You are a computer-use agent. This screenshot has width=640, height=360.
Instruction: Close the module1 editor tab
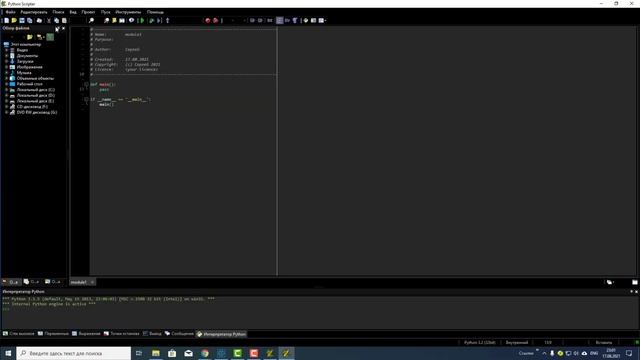[x=92, y=282]
